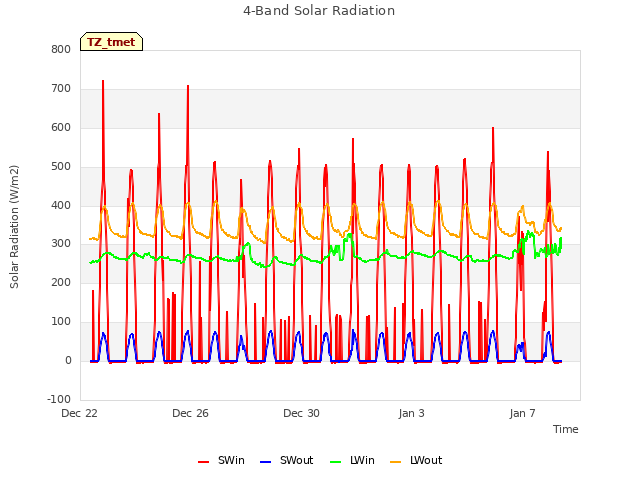This screenshot has height=480, width=640.
Task: Toggle the SWout legend entry
Action: (x=287, y=460)
